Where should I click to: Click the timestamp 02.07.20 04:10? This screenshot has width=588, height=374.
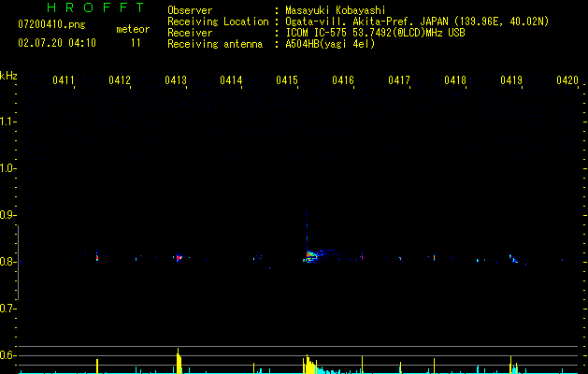57,43
